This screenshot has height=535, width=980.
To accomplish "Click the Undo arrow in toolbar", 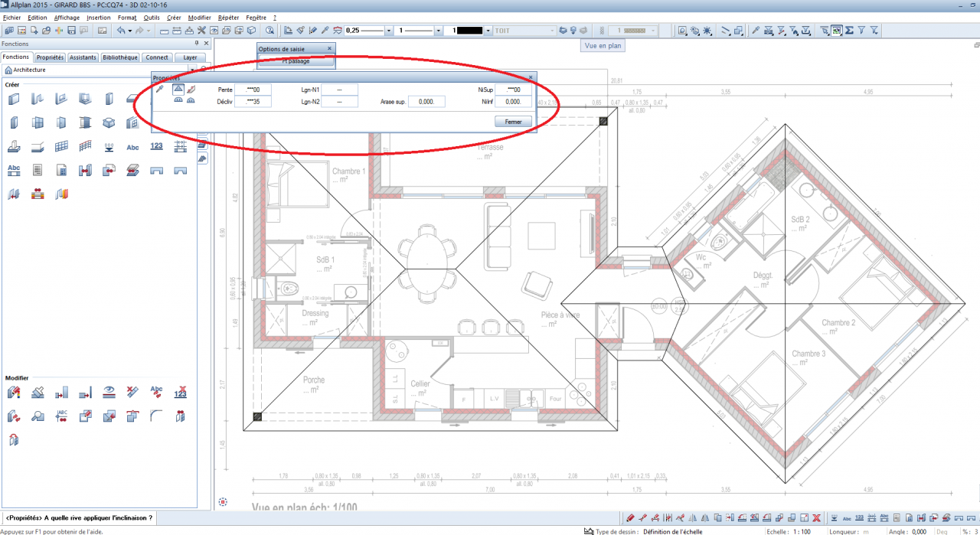I will tap(121, 30).
